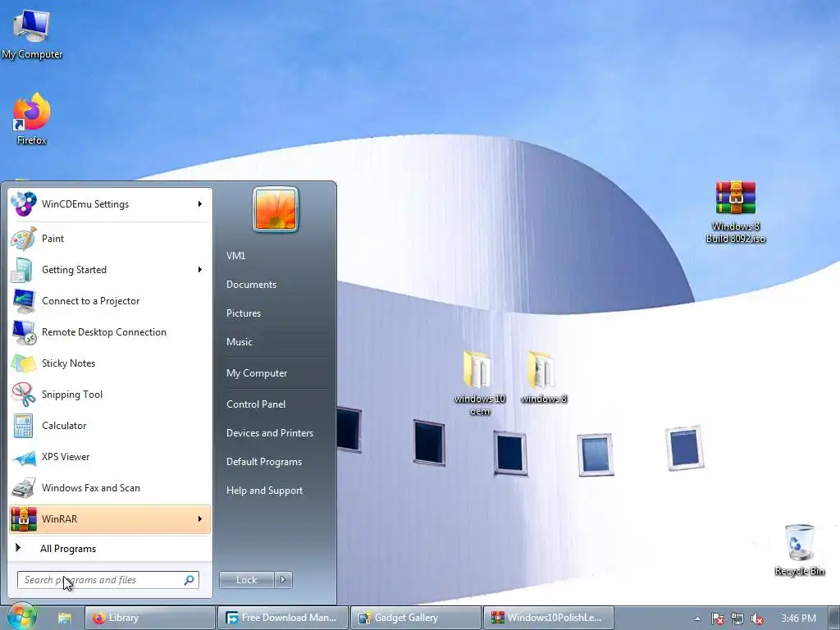Click the network tray icon

point(737,619)
